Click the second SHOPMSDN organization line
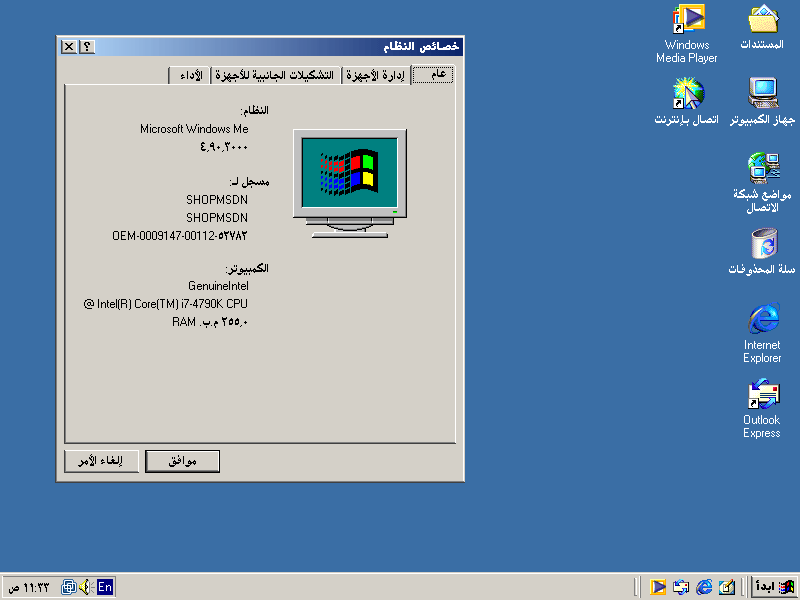Screen dimensions: 800x600 click(217, 218)
